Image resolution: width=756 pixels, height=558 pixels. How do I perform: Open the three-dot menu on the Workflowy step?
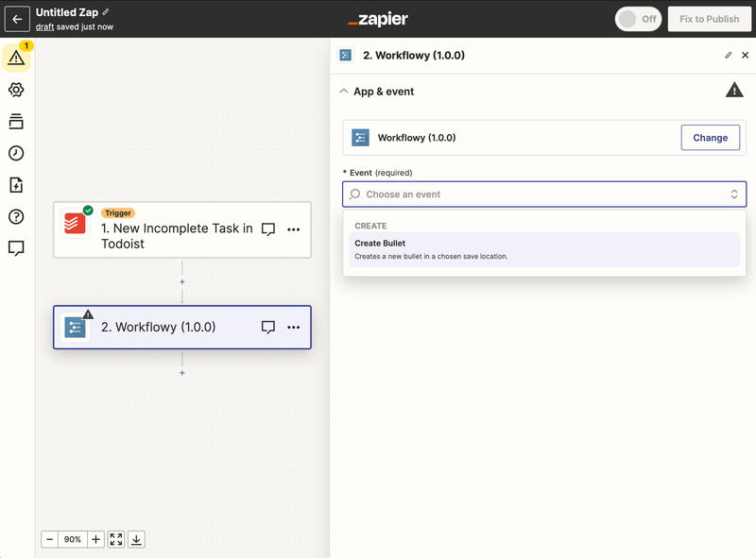point(295,327)
